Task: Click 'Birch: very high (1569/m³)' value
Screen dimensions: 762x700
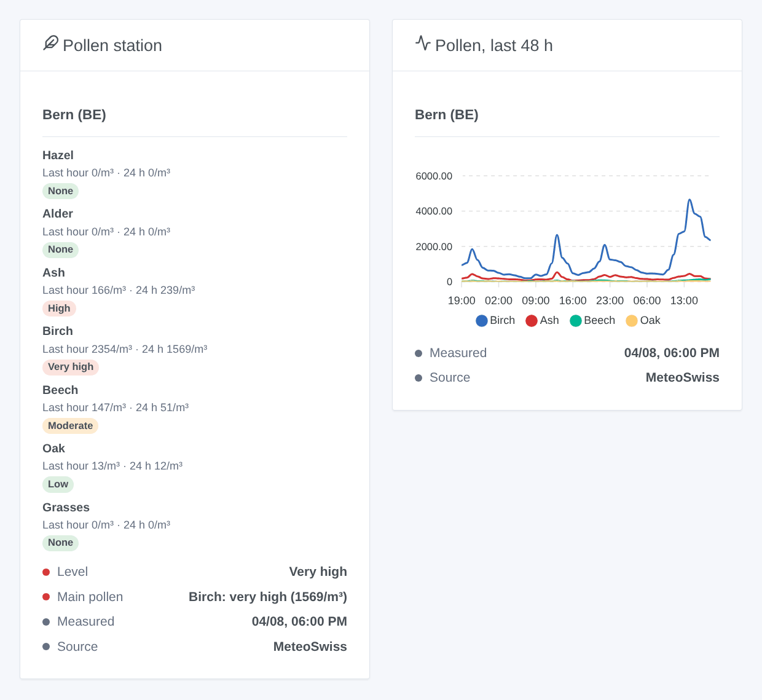Action: 268,597
